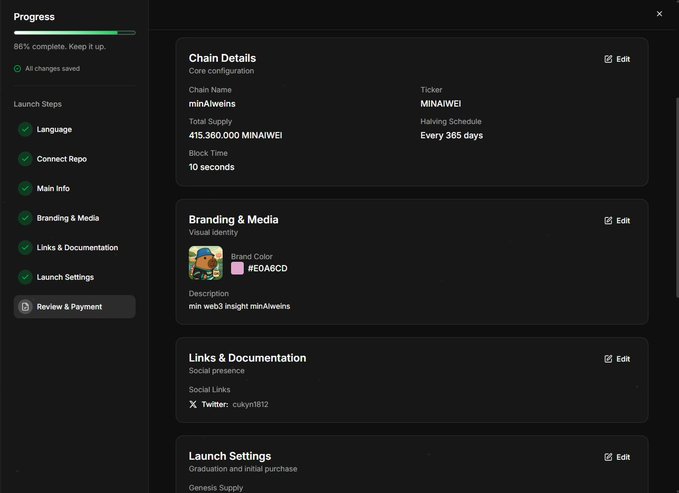Image resolution: width=679 pixels, height=493 pixels.
Task: Jump to Links & Documentation step
Action: click(x=74, y=247)
